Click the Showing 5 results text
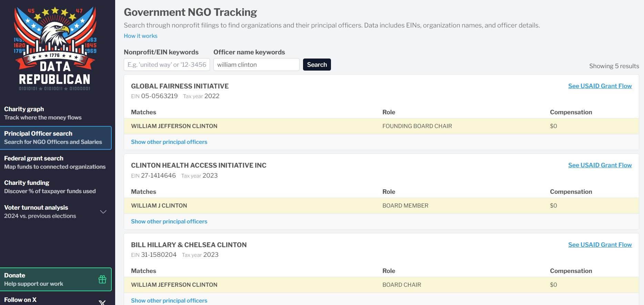Screen dimensions: 644x305 (x=614, y=66)
